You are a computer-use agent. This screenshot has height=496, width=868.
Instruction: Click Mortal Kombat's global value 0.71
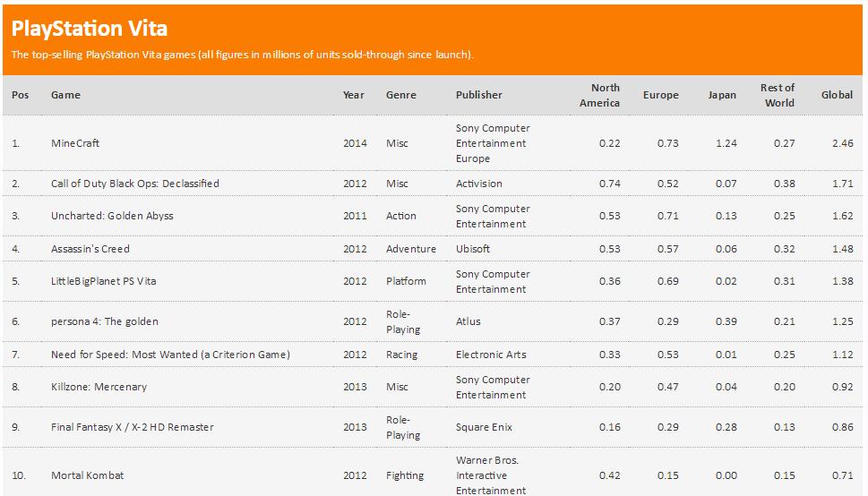pos(843,475)
